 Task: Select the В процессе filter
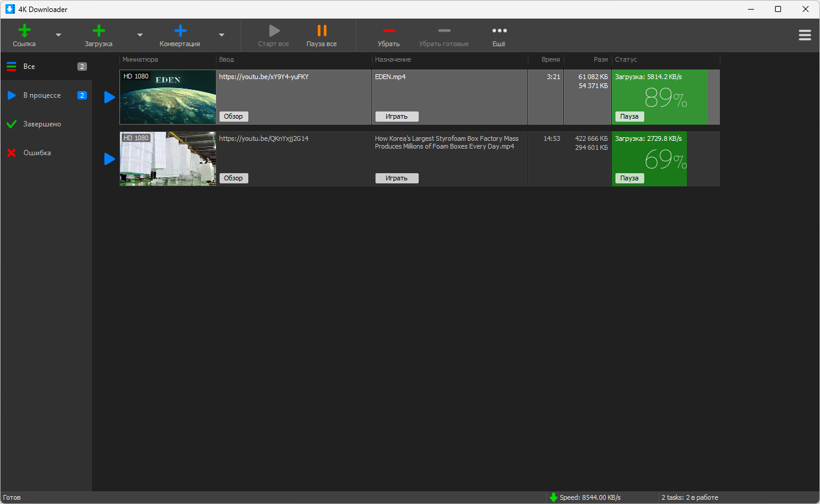pyautogui.click(x=46, y=95)
